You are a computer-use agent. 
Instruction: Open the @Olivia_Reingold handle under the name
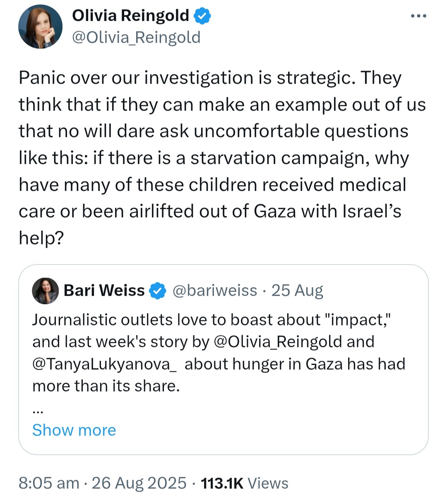(x=136, y=37)
